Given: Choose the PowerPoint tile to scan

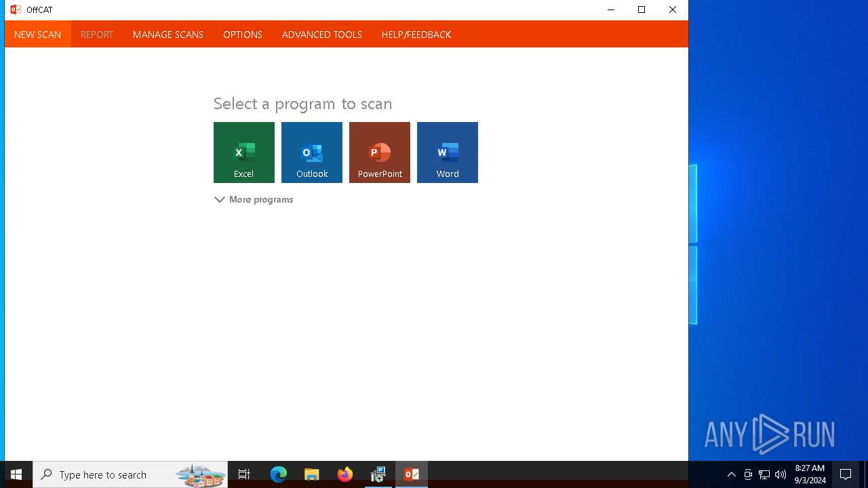Looking at the screenshot, I should click(380, 152).
